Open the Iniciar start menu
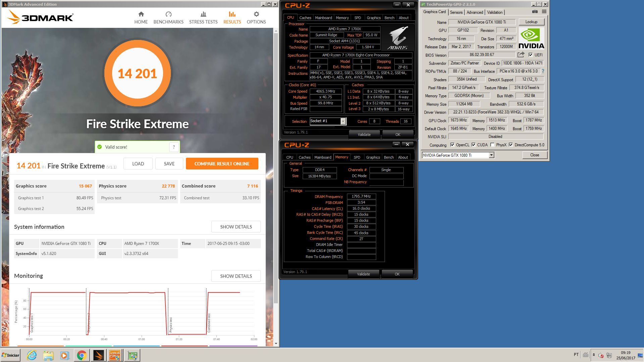The width and height of the screenshot is (644, 362). click(10, 355)
